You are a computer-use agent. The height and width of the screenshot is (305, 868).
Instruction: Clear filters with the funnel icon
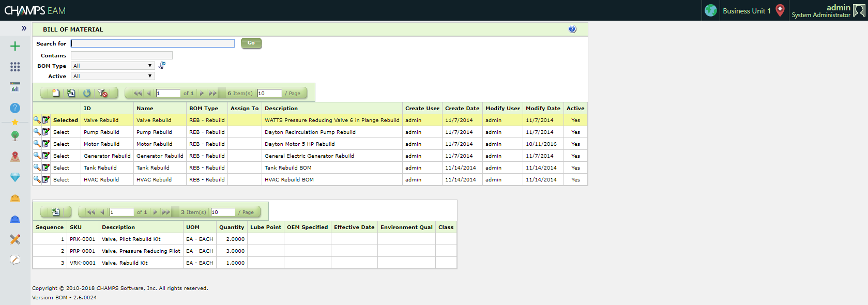[103, 93]
